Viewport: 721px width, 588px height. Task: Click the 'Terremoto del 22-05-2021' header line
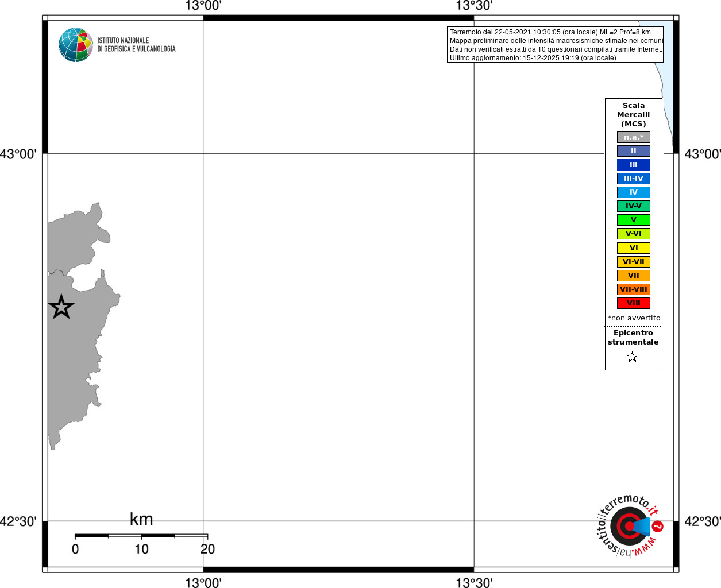click(x=550, y=32)
